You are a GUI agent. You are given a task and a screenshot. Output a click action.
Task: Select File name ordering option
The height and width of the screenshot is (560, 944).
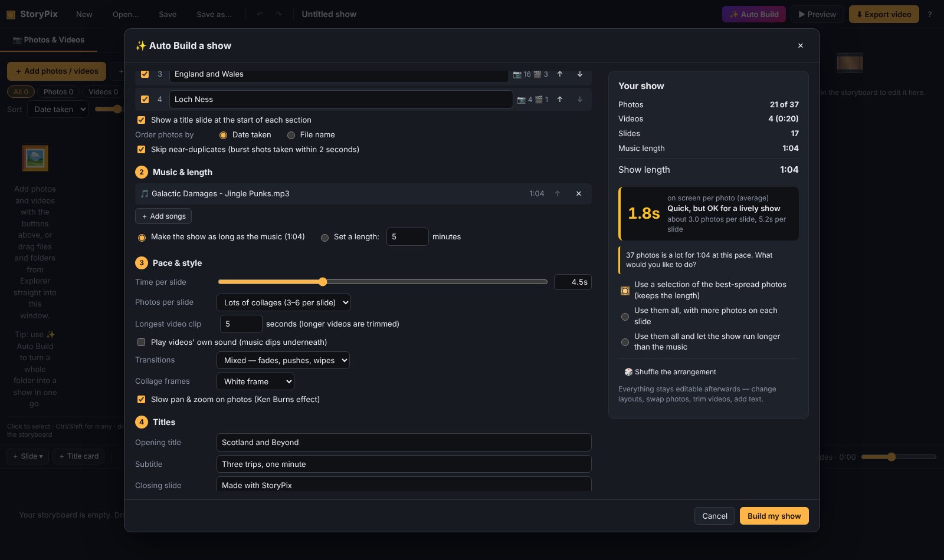(x=291, y=135)
